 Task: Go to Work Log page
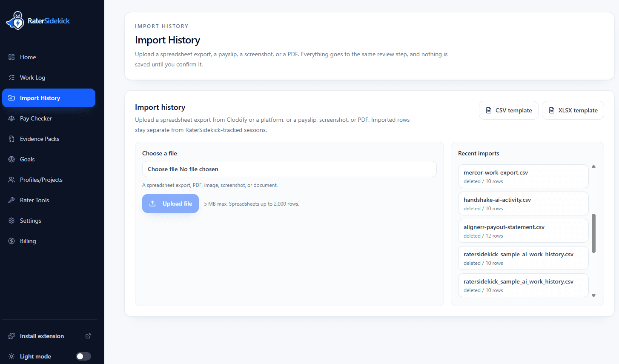49,77
